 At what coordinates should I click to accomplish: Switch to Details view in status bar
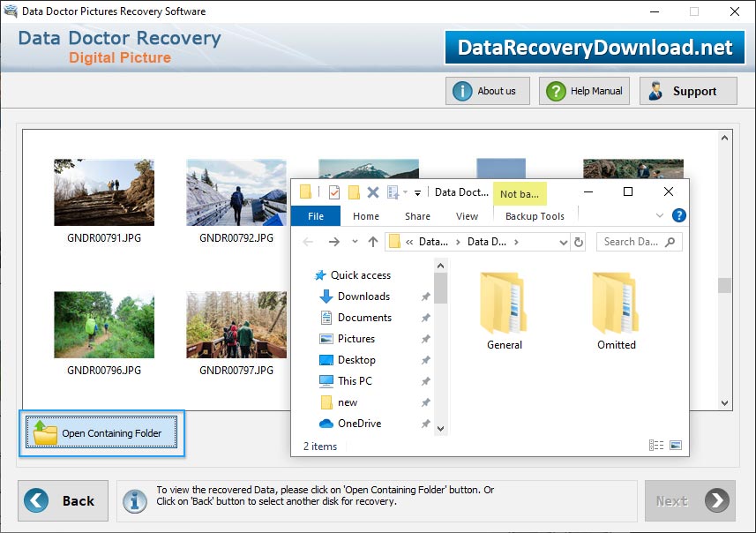click(x=656, y=446)
